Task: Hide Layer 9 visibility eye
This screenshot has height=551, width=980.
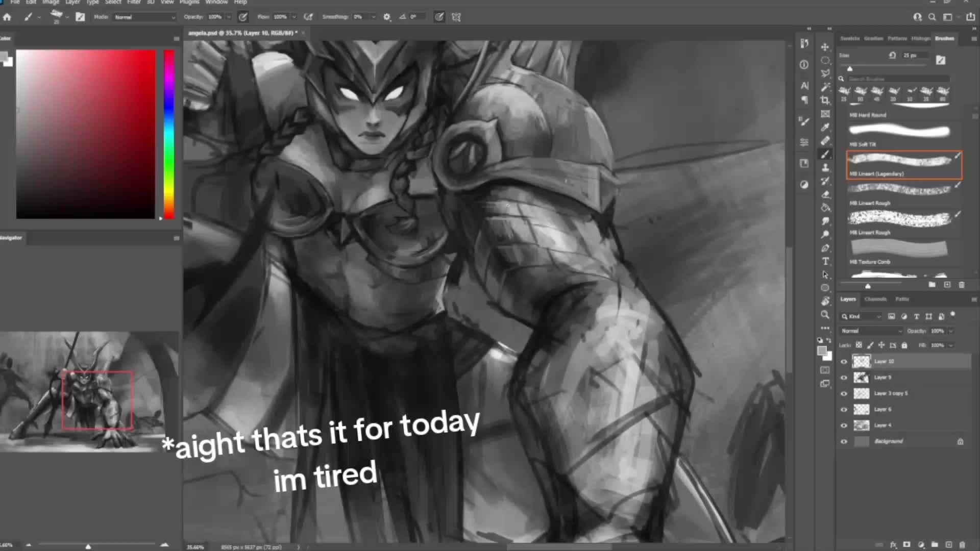Action: 844,378
